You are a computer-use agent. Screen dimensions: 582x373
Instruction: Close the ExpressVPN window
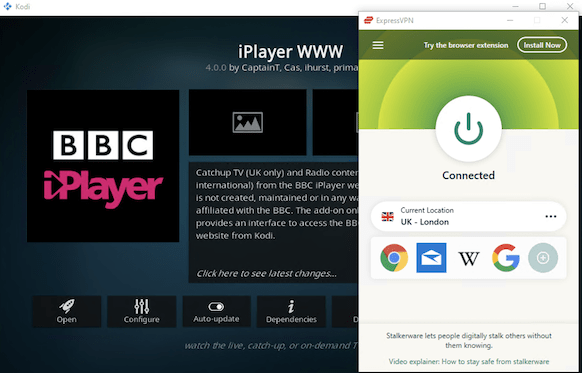[565, 20]
